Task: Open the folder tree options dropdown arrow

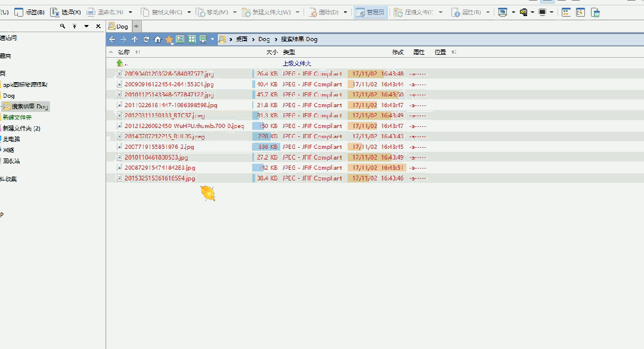Action: 86,26
